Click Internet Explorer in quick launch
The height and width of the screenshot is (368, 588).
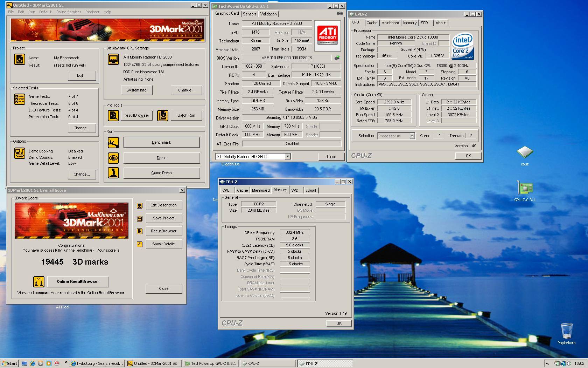[33, 363]
